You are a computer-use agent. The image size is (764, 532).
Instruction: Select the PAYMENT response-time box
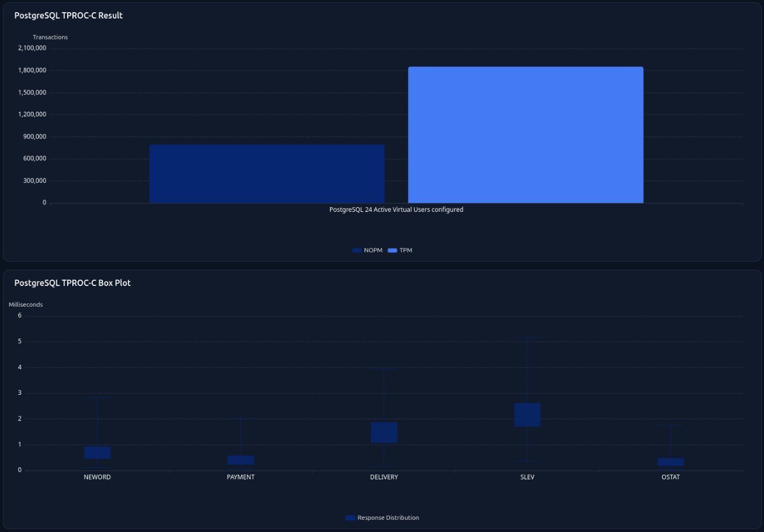tap(241, 460)
